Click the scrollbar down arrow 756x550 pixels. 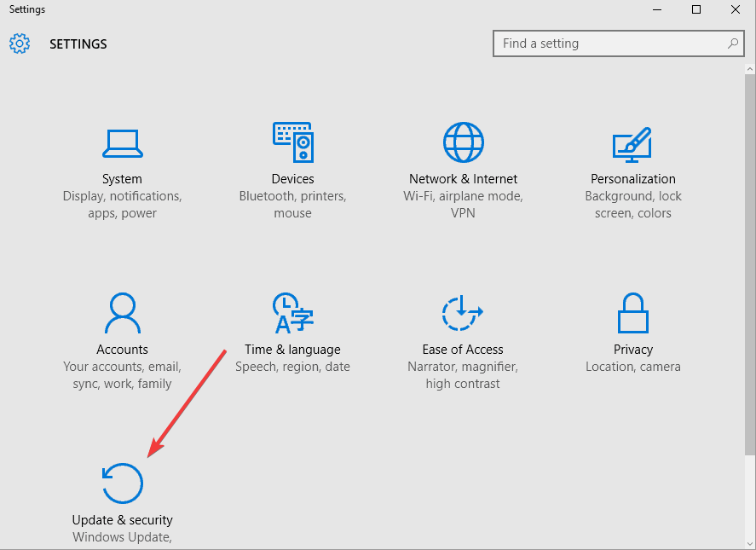point(749,542)
